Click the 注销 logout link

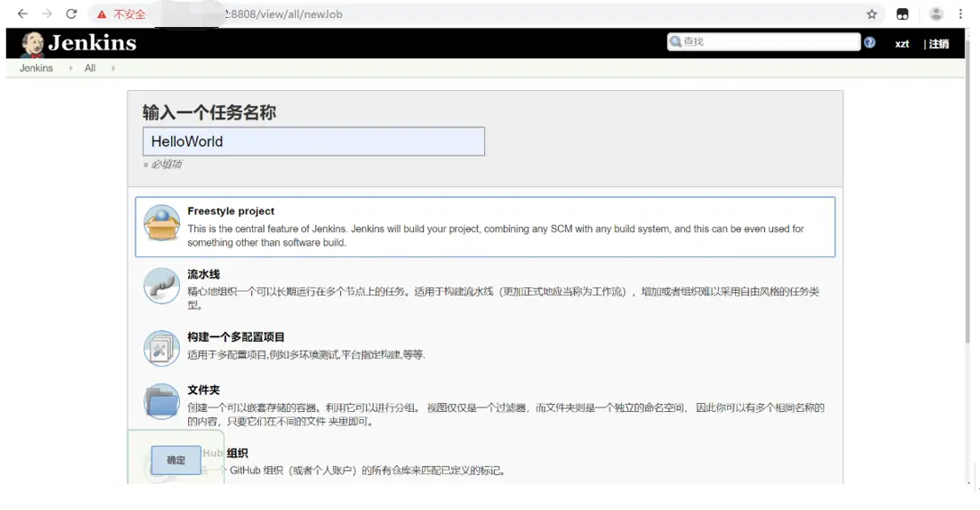coord(939,44)
